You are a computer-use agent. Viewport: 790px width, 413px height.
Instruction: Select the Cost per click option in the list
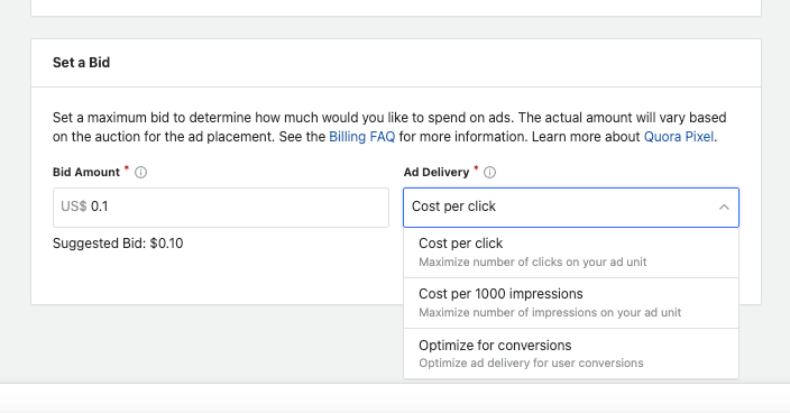tap(461, 243)
